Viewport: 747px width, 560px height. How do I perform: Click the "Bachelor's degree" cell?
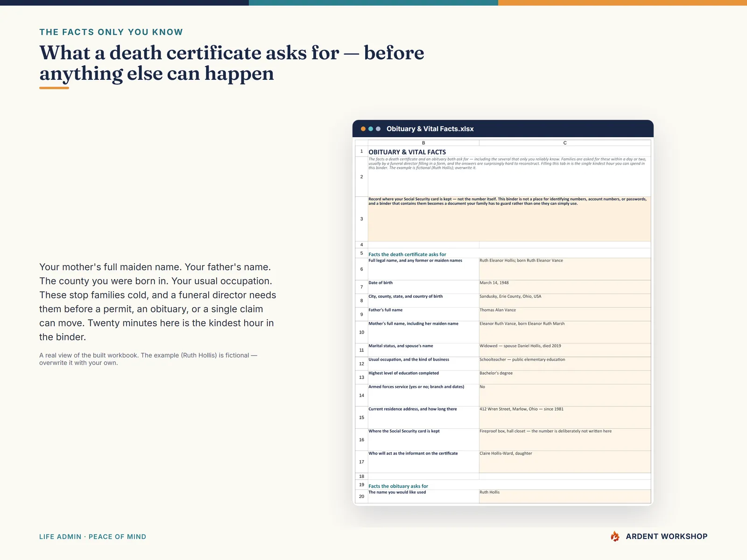(565, 377)
